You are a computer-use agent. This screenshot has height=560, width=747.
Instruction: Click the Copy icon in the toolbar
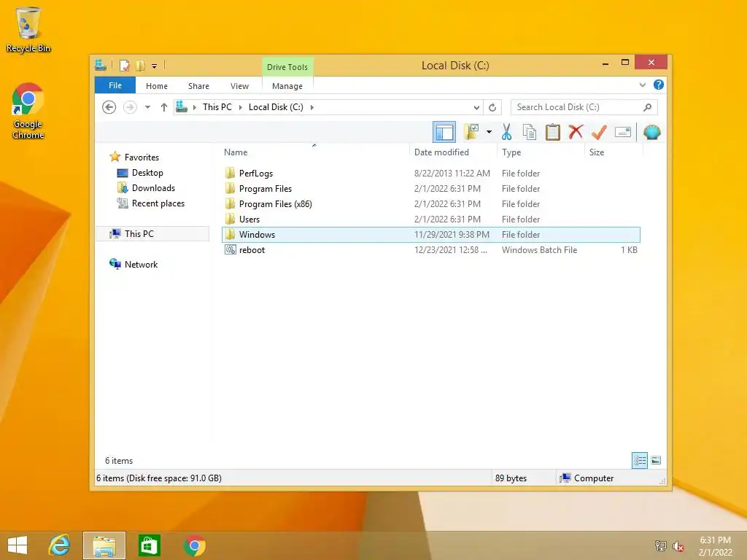[530, 132]
